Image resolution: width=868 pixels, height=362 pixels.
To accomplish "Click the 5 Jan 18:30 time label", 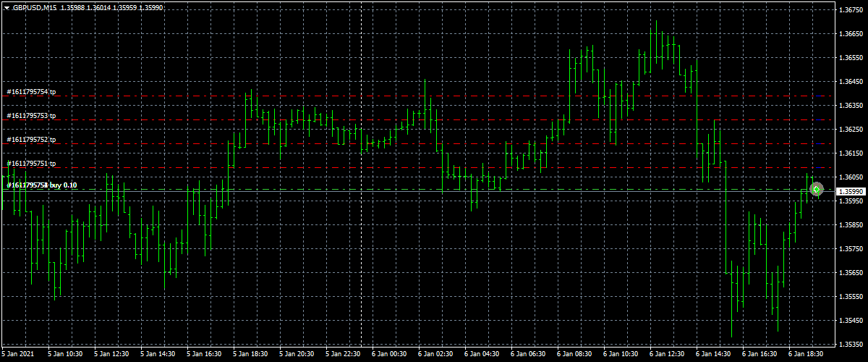I will tap(250, 355).
